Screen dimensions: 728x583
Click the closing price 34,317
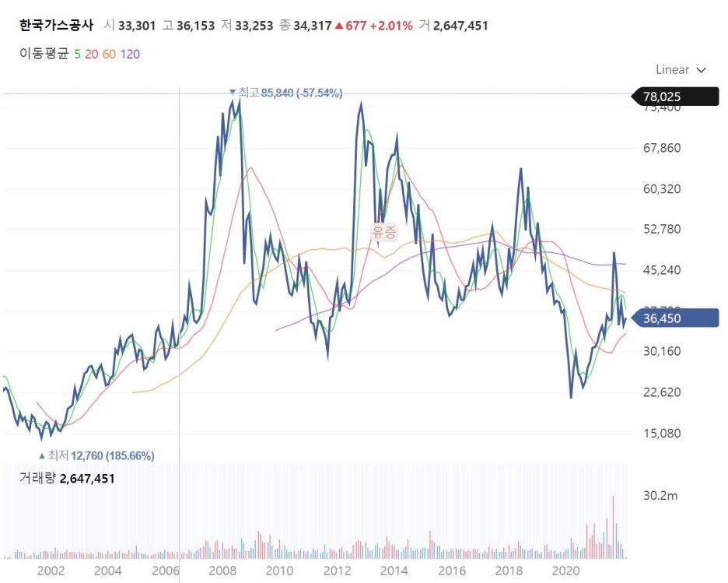[313, 26]
